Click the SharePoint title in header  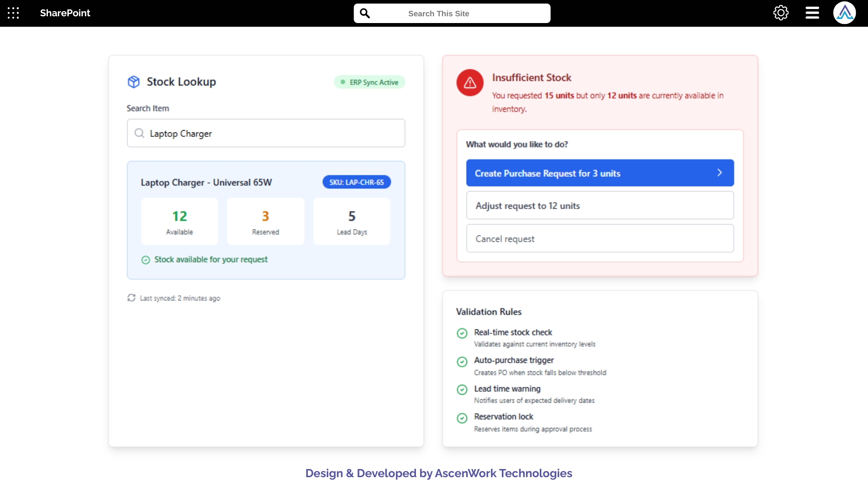65,13
